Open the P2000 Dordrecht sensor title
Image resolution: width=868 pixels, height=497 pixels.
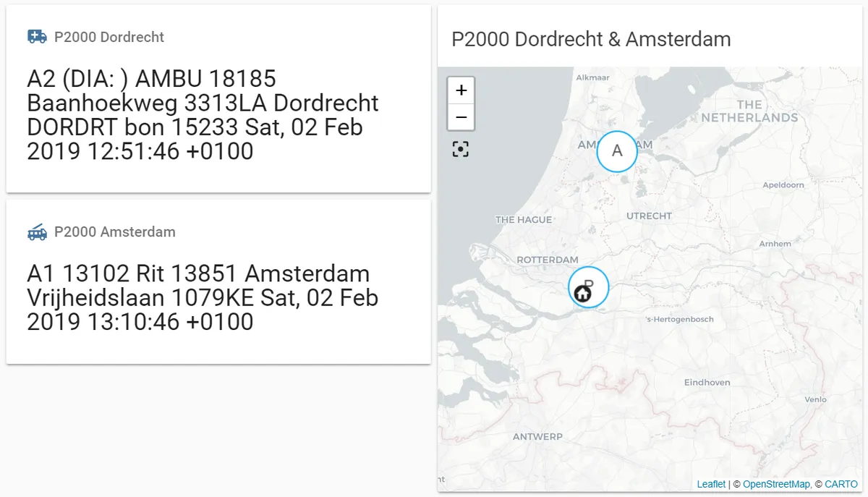109,37
